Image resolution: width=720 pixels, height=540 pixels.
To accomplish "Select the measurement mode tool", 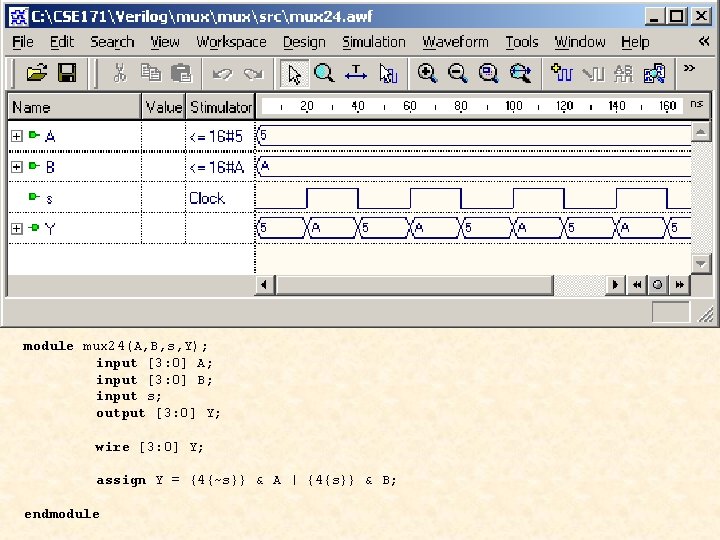I will (356, 73).
